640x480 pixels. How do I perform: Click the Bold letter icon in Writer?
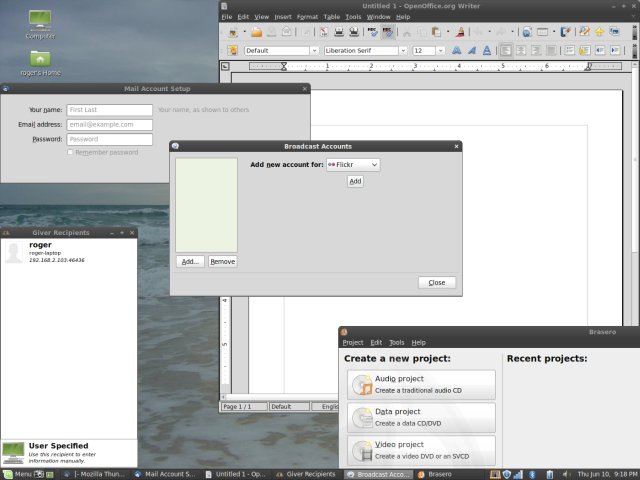457,50
